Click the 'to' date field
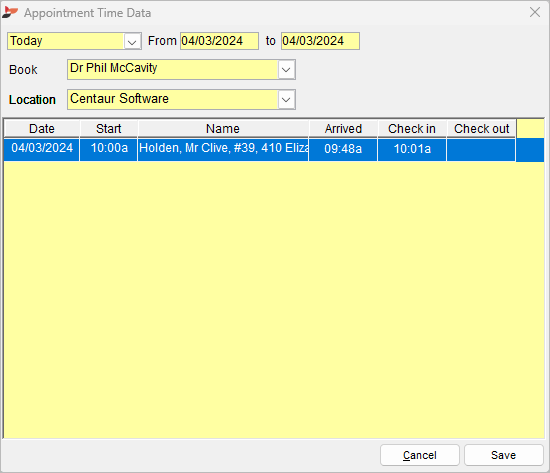The width and height of the screenshot is (550, 473). (320, 41)
